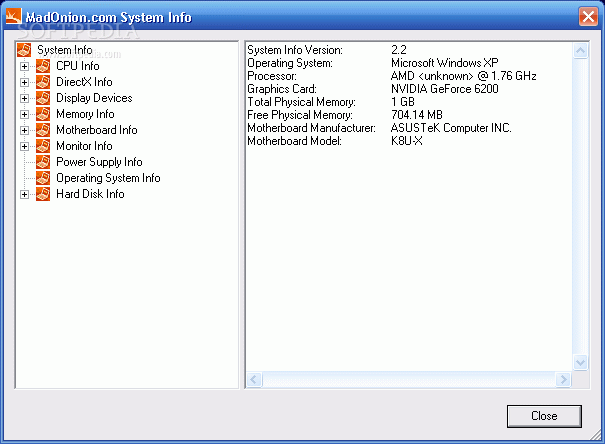
Task: Click the 'AMD <unknown> @ 1.76 GHz' value
Action: pyautogui.click(x=463, y=76)
